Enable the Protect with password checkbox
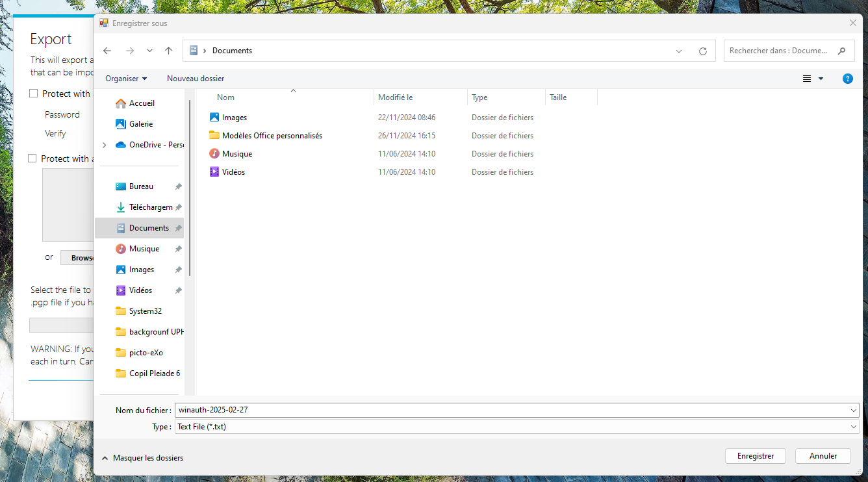Screen dimensions: 868x482 [x=34, y=94]
